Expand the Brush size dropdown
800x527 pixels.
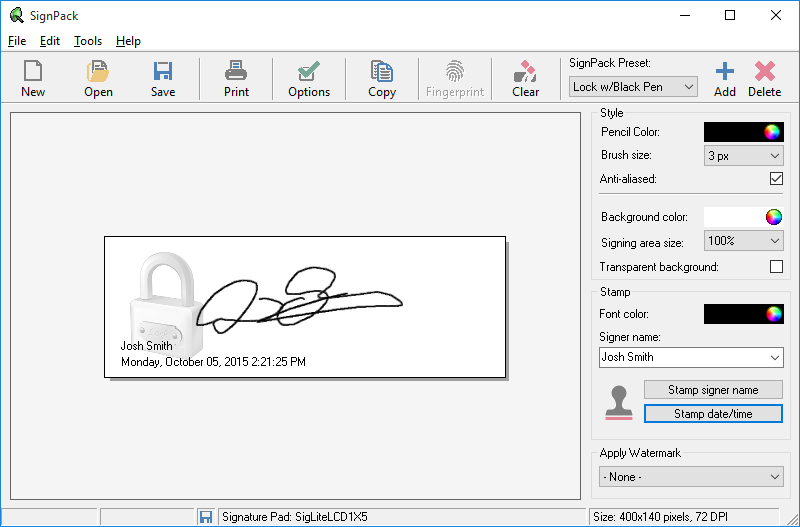[743, 156]
